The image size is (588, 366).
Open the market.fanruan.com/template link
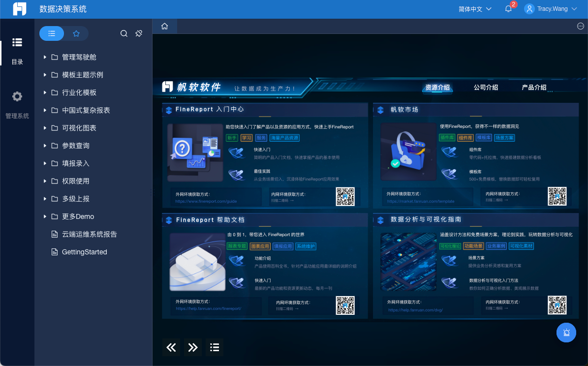pyautogui.click(x=420, y=201)
